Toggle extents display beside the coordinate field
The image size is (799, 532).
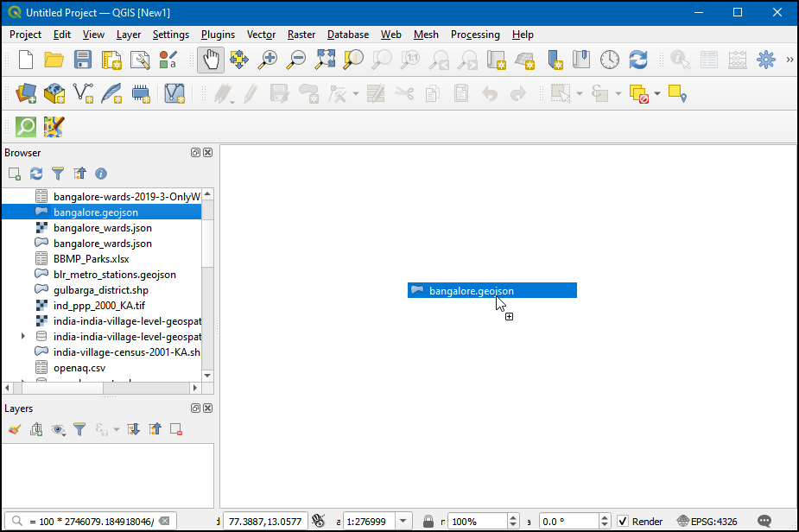(x=319, y=521)
